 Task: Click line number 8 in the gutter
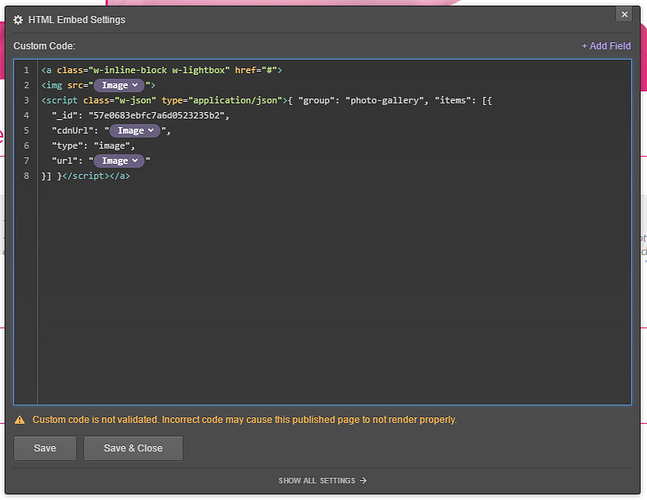point(26,176)
